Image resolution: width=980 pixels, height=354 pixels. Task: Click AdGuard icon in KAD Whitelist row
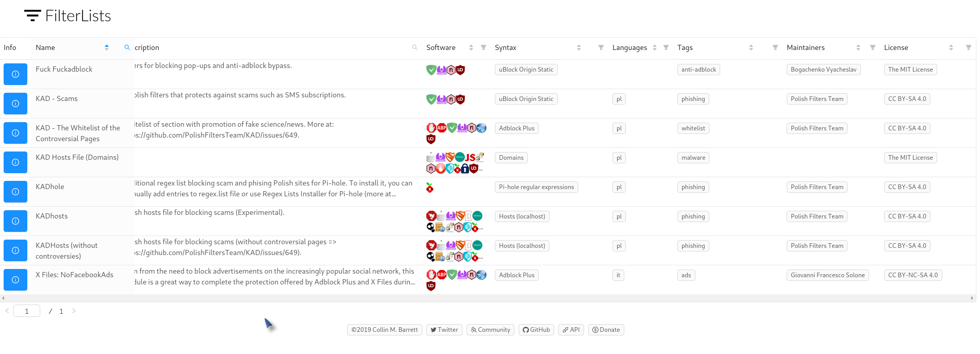point(452,128)
